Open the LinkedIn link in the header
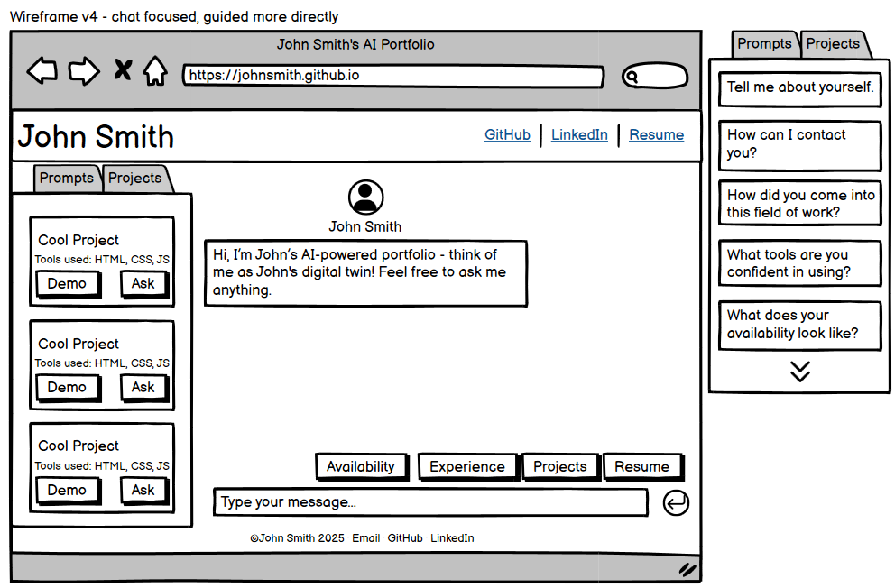 click(x=579, y=134)
